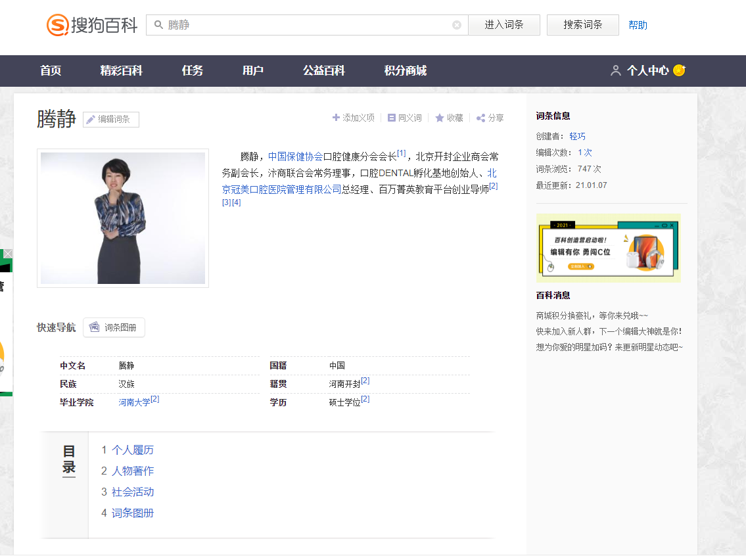The height and width of the screenshot is (560, 746).
Task: Click the star icon for 收藏
Action: [440, 118]
